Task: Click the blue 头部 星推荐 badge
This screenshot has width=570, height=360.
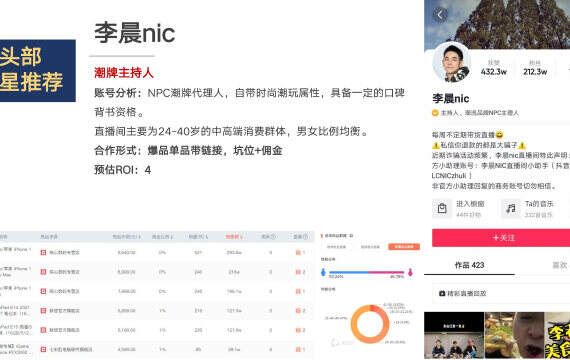Action: [x=38, y=71]
